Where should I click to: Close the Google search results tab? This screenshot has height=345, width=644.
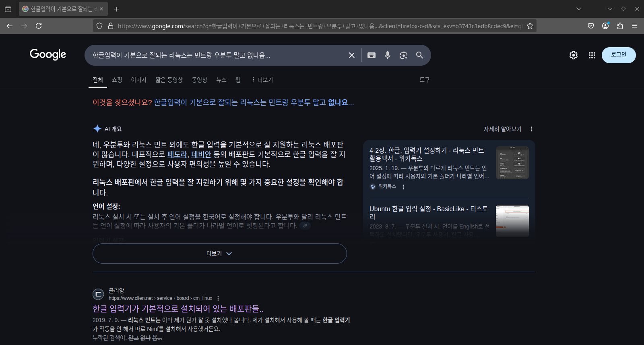[101, 9]
